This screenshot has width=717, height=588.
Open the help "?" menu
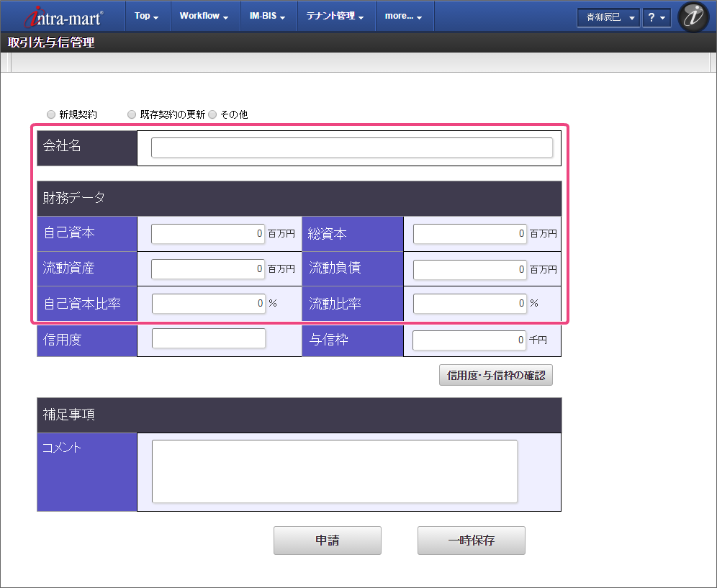pos(656,18)
